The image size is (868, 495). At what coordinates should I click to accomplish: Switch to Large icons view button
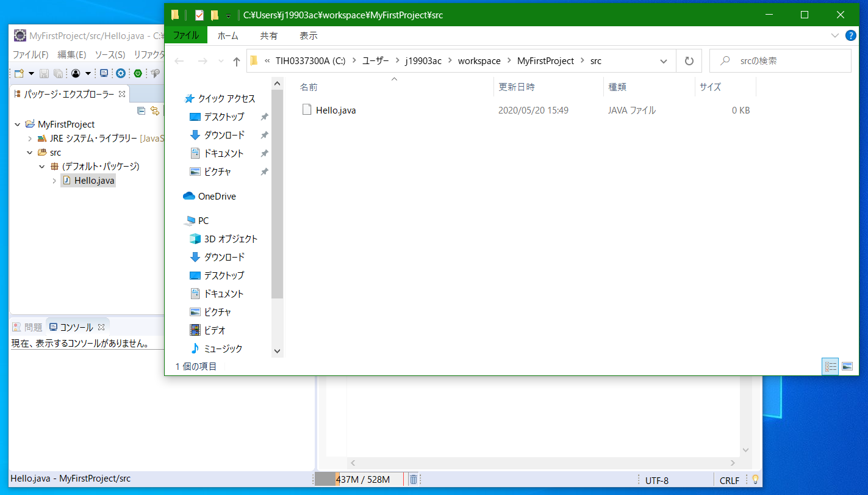tap(847, 366)
